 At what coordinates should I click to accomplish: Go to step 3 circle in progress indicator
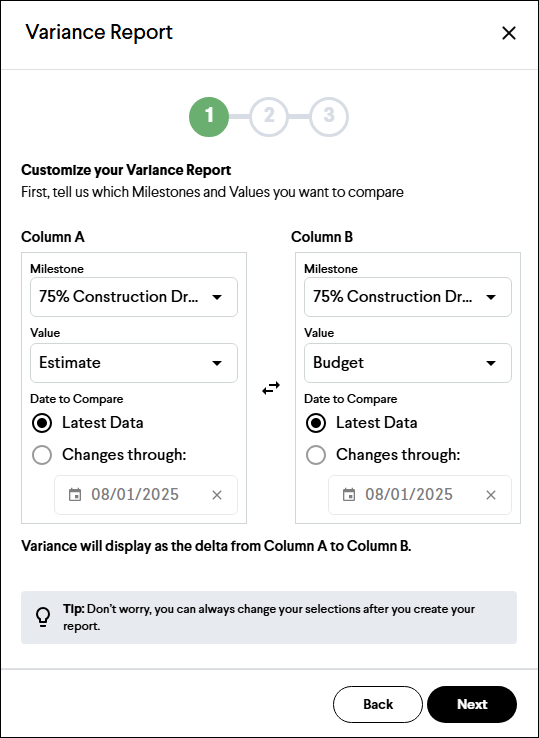pyautogui.click(x=329, y=116)
